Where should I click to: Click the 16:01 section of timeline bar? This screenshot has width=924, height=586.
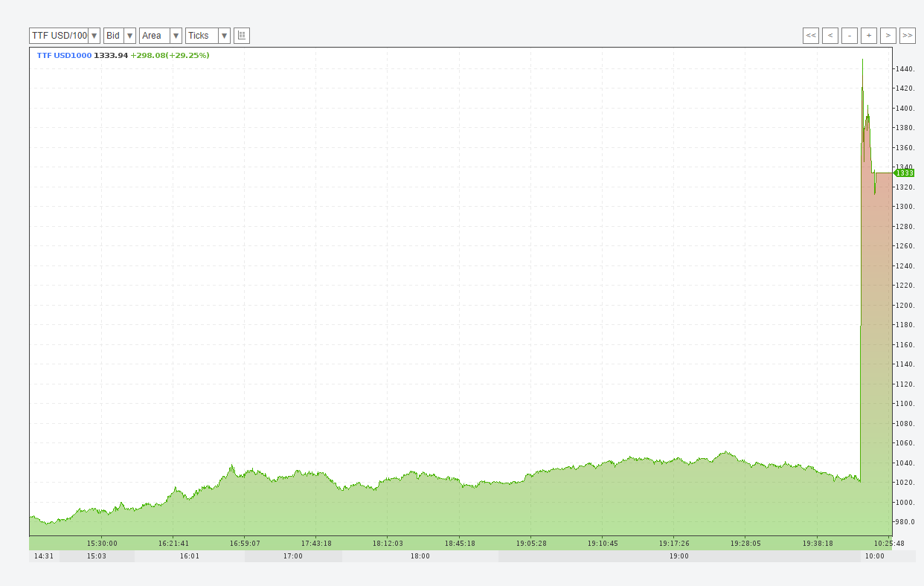coord(190,556)
